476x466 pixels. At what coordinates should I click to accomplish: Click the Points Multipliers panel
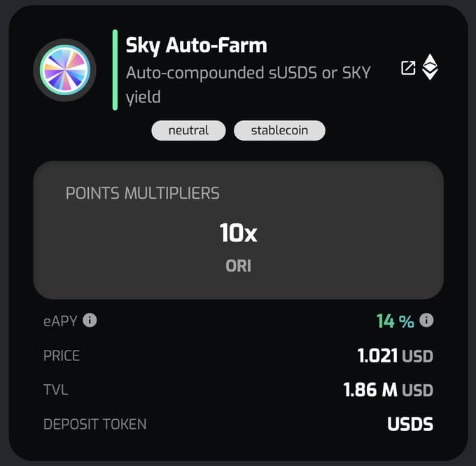238,230
